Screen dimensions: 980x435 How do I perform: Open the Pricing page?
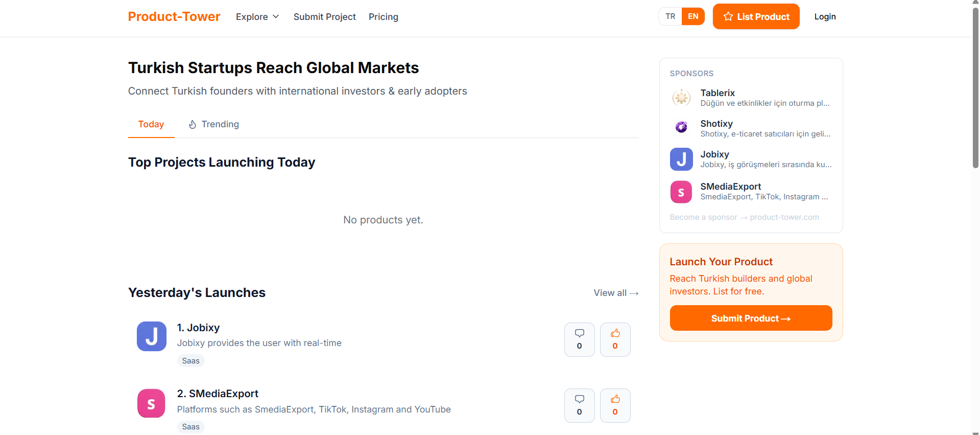tap(383, 17)
